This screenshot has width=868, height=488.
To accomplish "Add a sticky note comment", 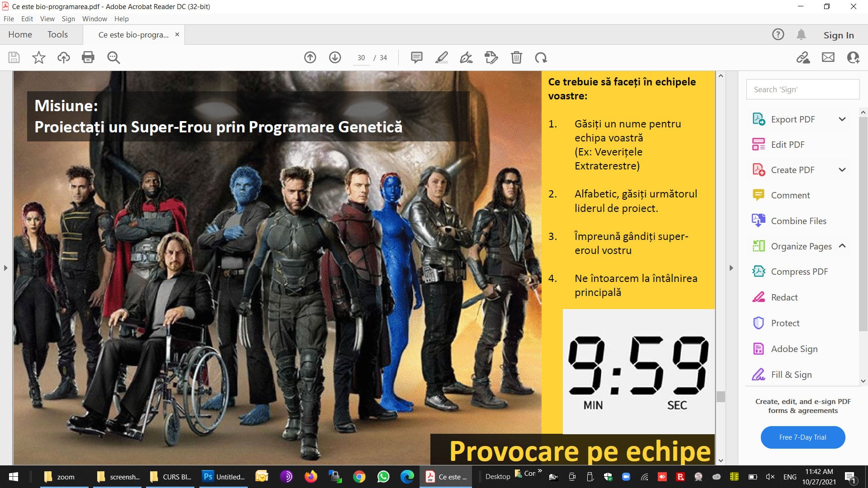I will (417, 57).
